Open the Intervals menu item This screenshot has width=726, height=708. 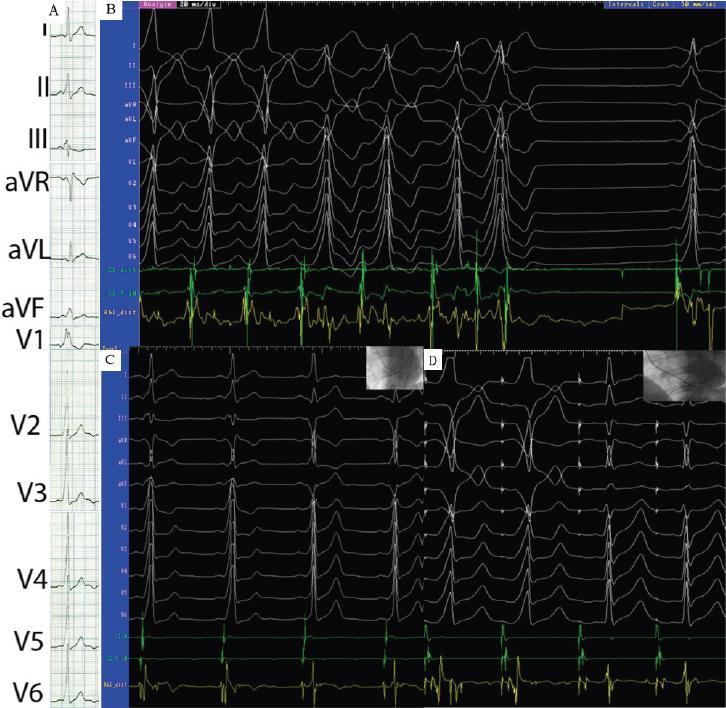[623, 5]
